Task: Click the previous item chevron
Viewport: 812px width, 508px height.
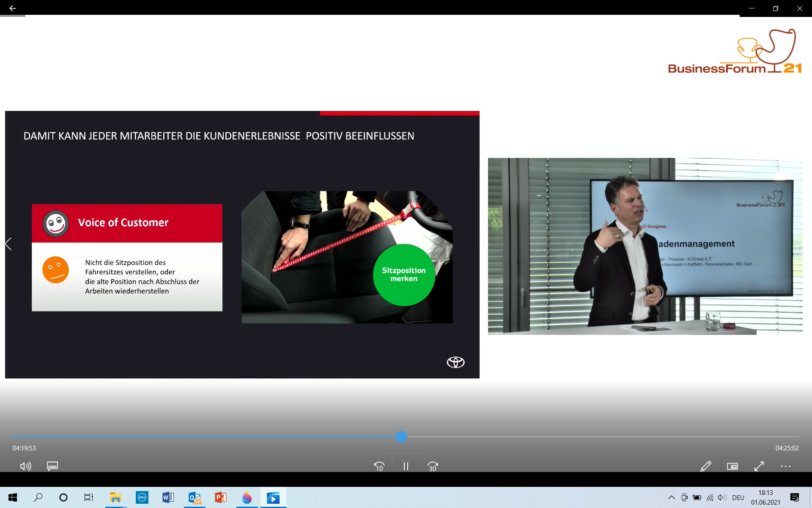Action: (x=8, y=244)
